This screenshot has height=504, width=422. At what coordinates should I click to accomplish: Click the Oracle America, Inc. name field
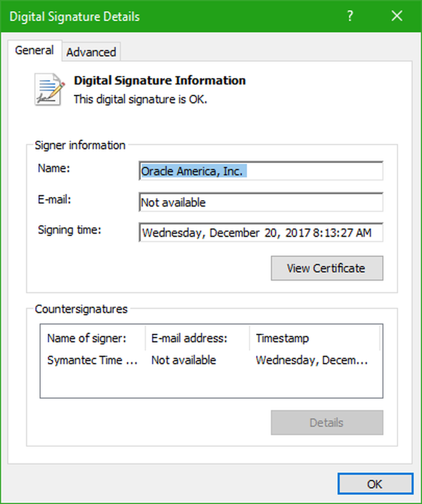coord(260,171)
